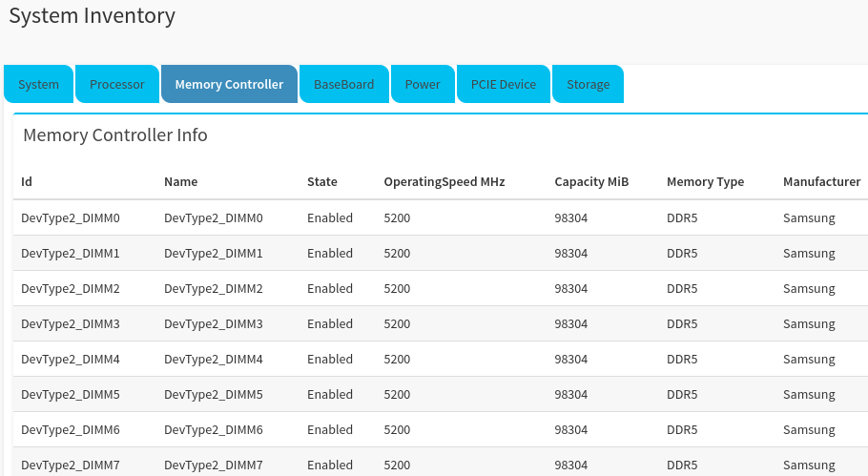868x476 pixels.
Task: Click Name cell DevType2_DIMM1
Action: 213,254
